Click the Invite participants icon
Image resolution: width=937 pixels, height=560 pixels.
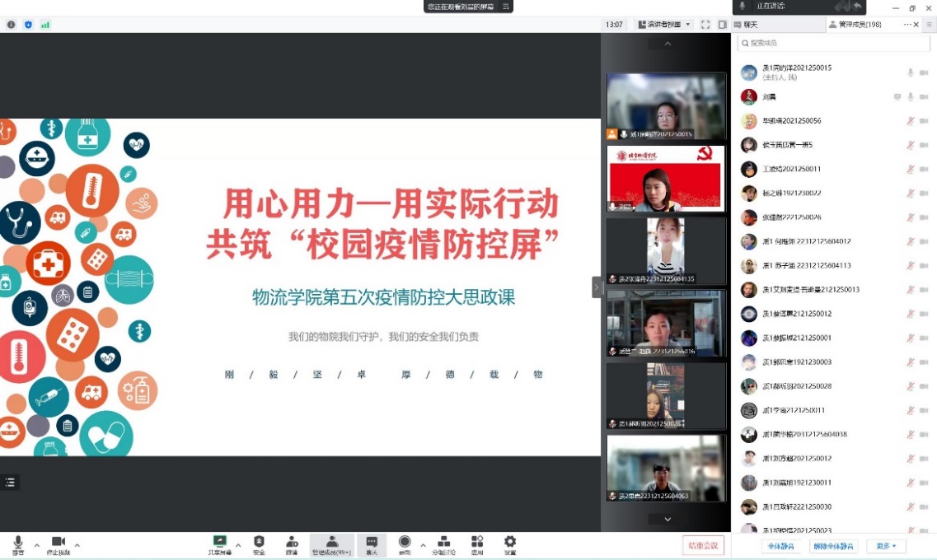coord(292,543)
